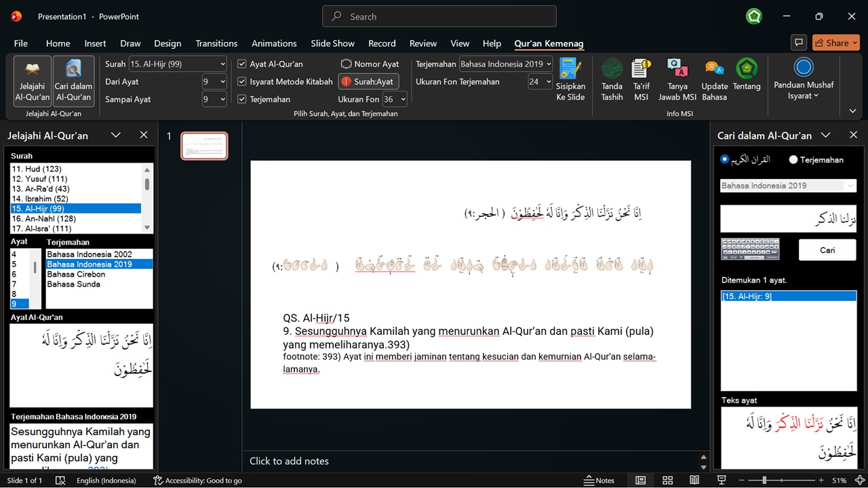Click Sisipkan Ke Slide icon
This screenshot has width=868, height=488.
click(570, 77)
